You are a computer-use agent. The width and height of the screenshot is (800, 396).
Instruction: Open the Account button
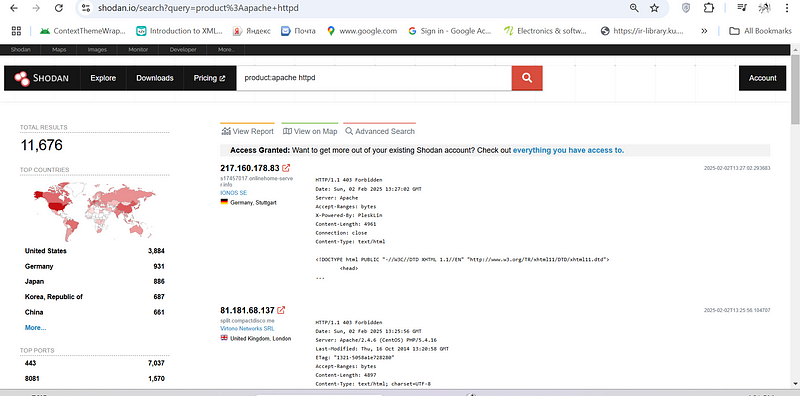(x=762, y=78)
